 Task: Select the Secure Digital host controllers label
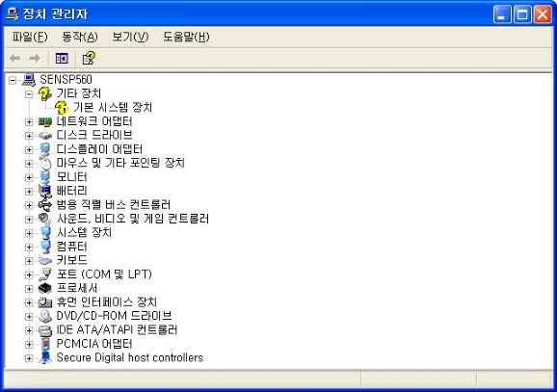click(x=130, y=357)
